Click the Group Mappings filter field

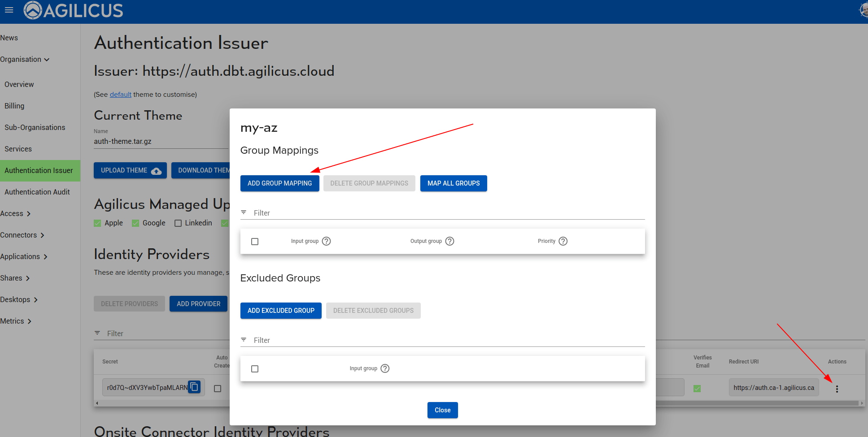click(444, 213)
